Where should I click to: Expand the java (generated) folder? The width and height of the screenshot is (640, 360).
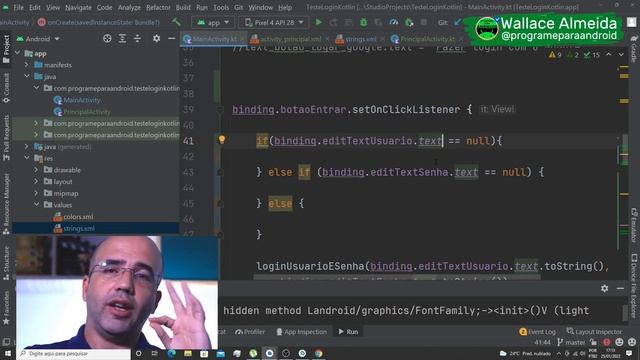point(27,146)
